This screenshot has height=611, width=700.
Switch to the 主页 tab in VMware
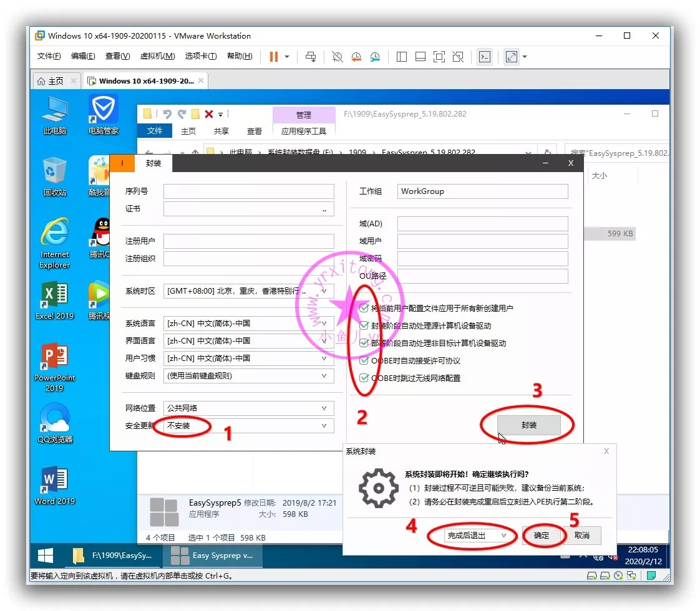[51, 81]
